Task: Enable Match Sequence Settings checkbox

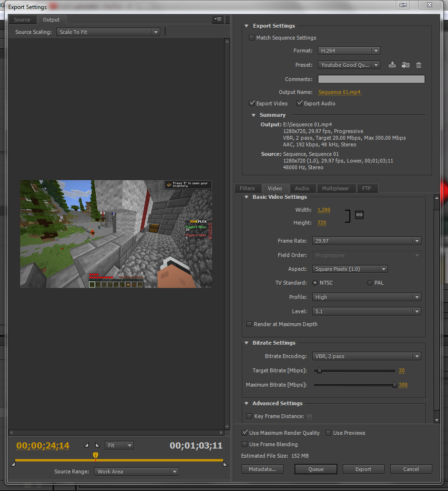Action: coord(251,38)
